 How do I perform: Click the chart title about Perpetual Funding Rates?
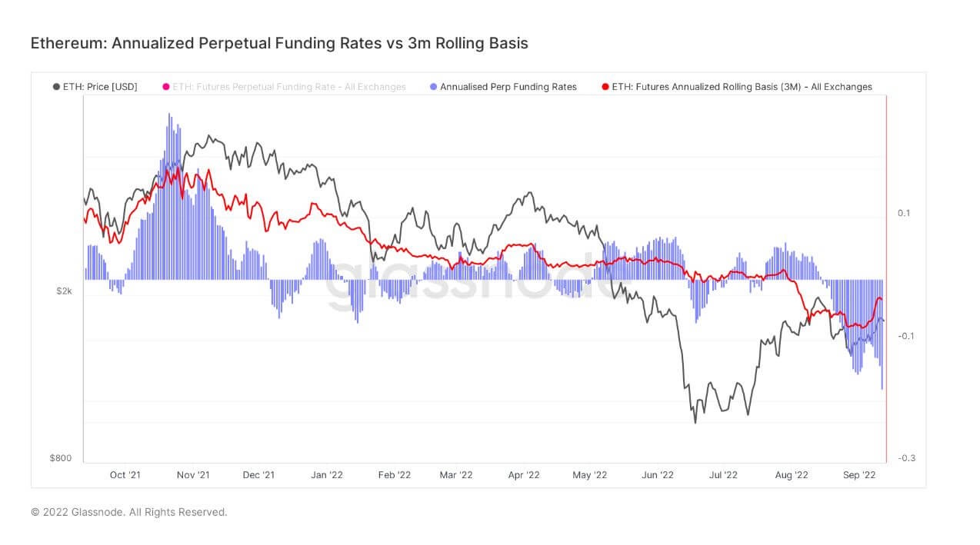[x=279, y=43]
